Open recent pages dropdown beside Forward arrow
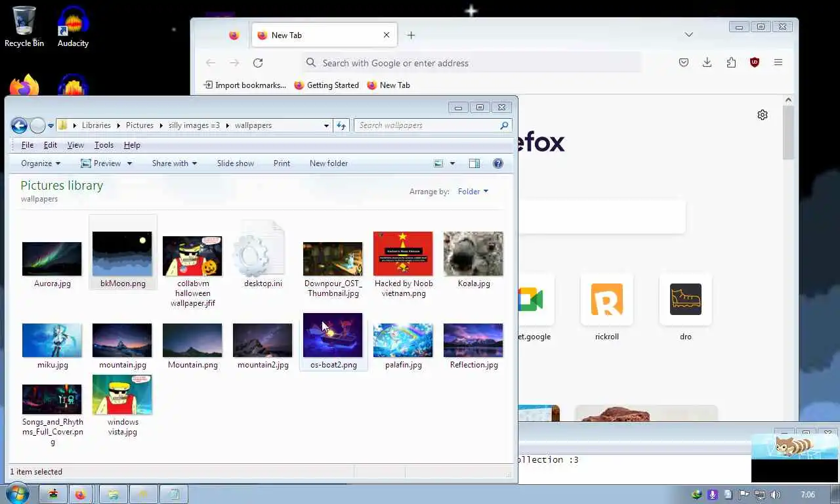Viewport: 840px width, 504px height. coord(51,126)
